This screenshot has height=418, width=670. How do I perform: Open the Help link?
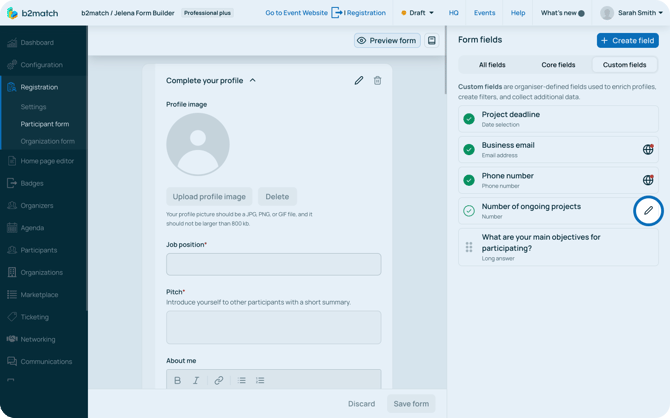click(518, 13)
